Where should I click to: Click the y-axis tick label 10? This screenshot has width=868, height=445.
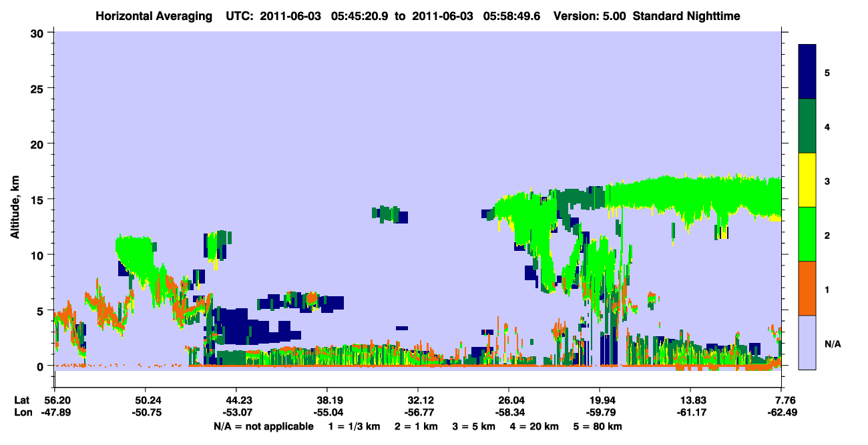click(39, 255)
